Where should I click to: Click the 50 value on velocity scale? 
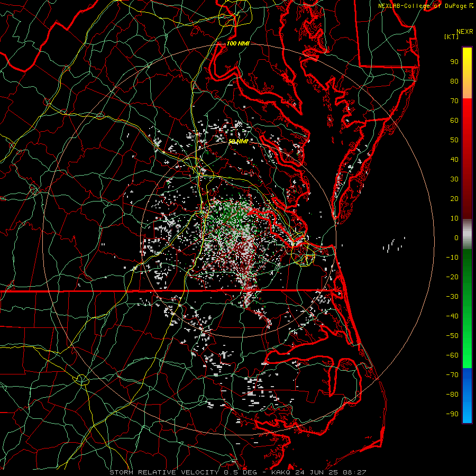click(x=454, y=140)
